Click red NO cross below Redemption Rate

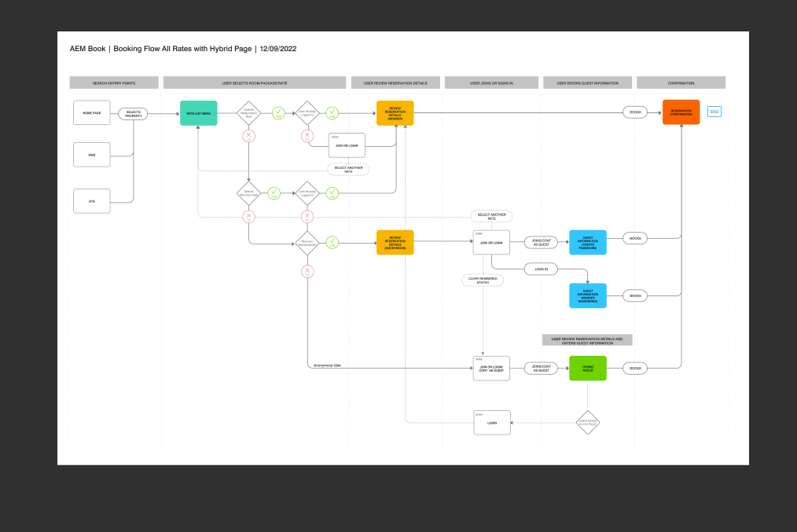pos(249,136)
